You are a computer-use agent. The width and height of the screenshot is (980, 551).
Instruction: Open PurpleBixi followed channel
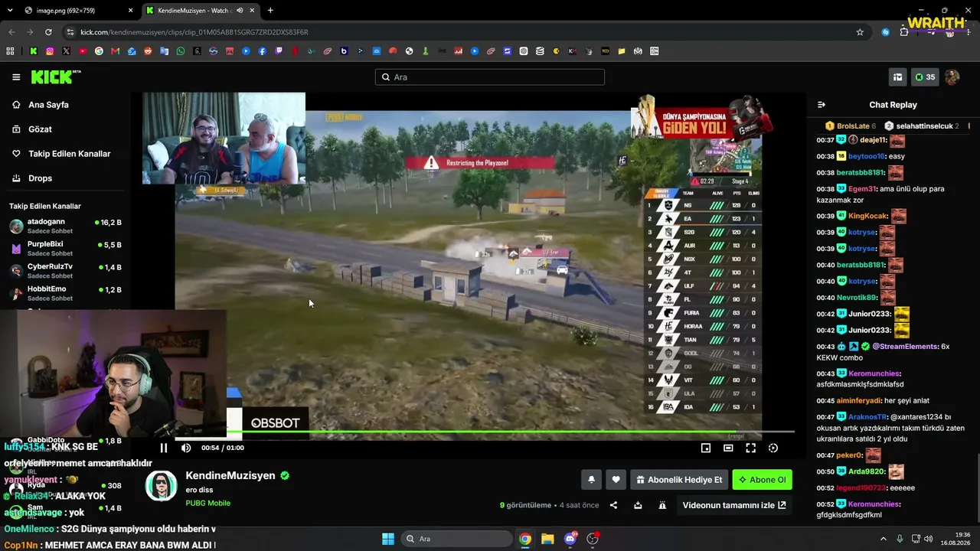point(65,248)
